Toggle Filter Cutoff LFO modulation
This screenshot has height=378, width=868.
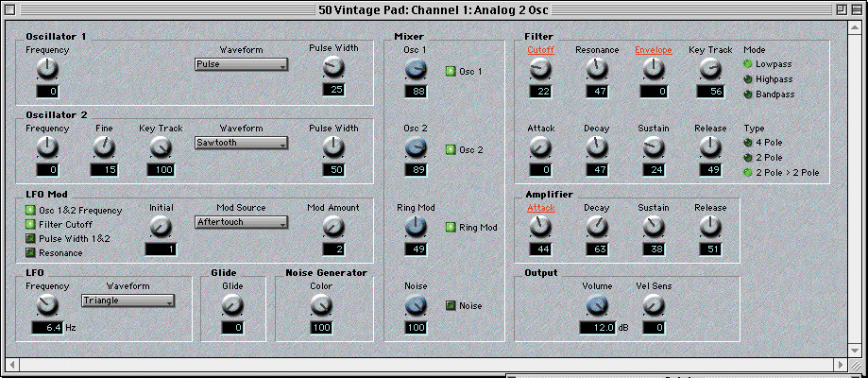click(29, 225)
